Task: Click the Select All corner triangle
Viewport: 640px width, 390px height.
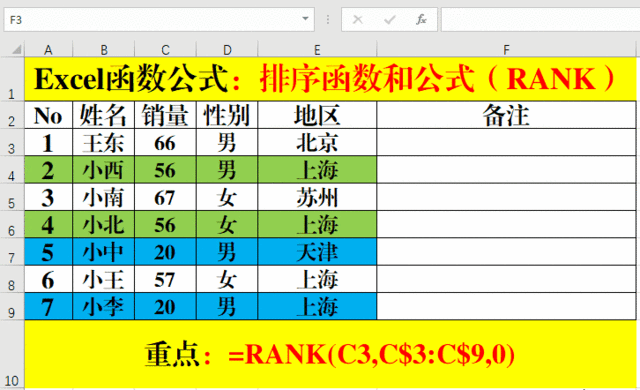Action: 16,50
